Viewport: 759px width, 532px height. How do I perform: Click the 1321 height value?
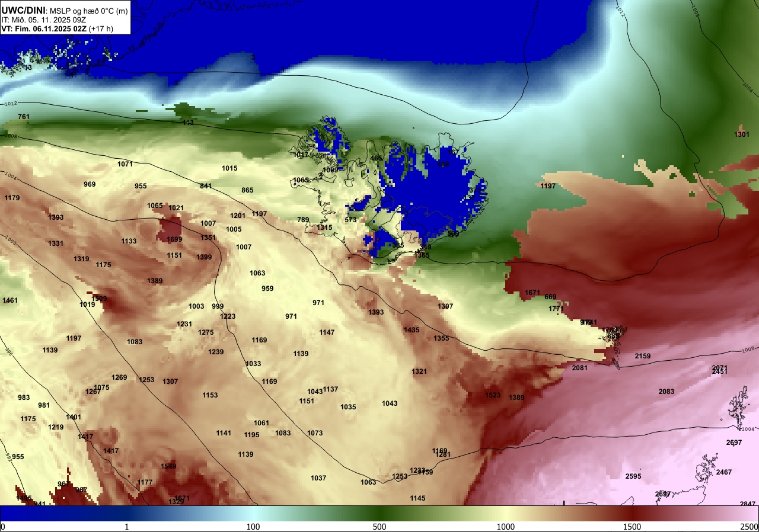click(419, 371)
